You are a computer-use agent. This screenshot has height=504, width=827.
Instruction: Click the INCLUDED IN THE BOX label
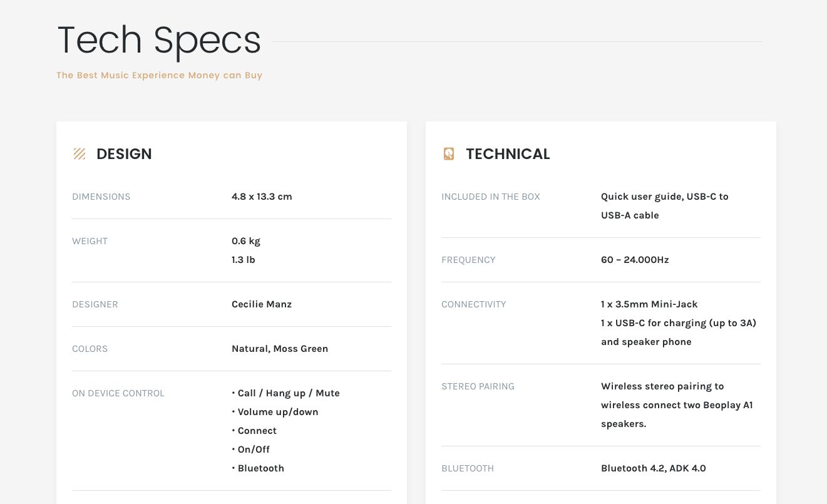click(491, 197)
